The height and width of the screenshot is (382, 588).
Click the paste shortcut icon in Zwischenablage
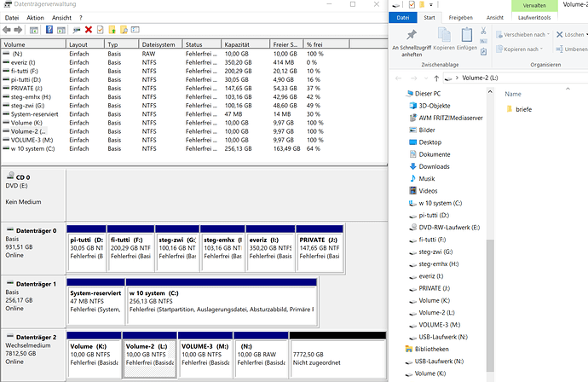coord(483,52)
